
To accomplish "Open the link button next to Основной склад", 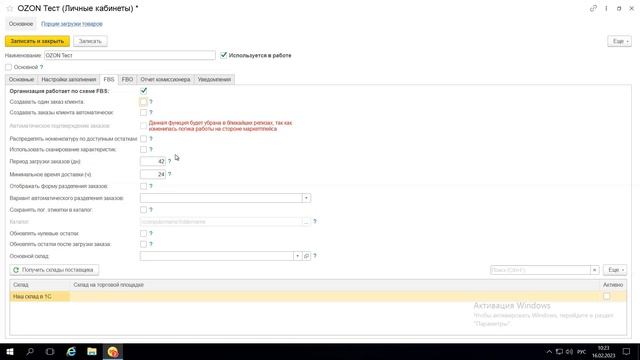I will 307,256.
